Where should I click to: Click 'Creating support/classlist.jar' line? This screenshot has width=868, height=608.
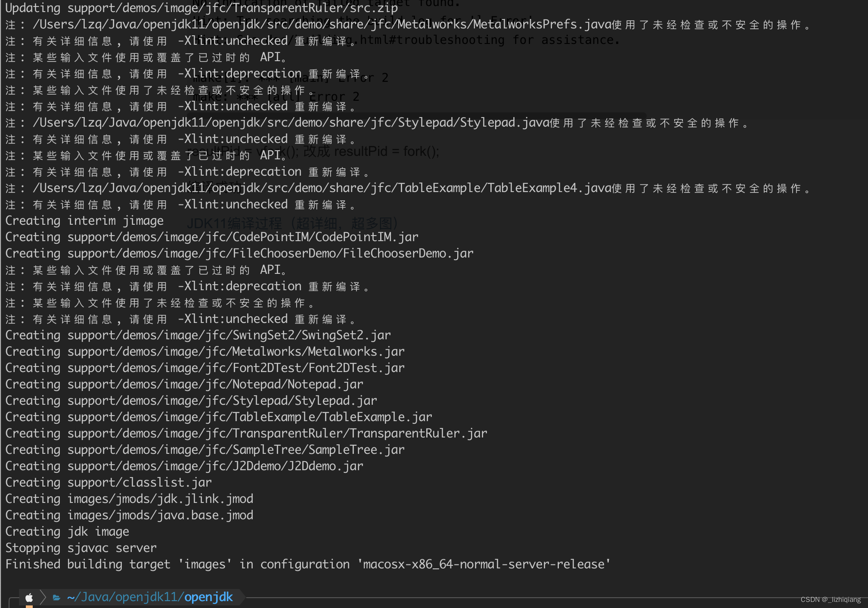tap(108, 482)
